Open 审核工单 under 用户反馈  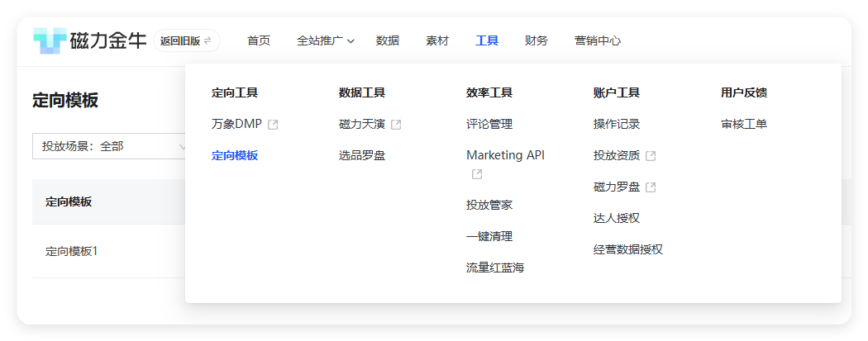click(744, 125)
